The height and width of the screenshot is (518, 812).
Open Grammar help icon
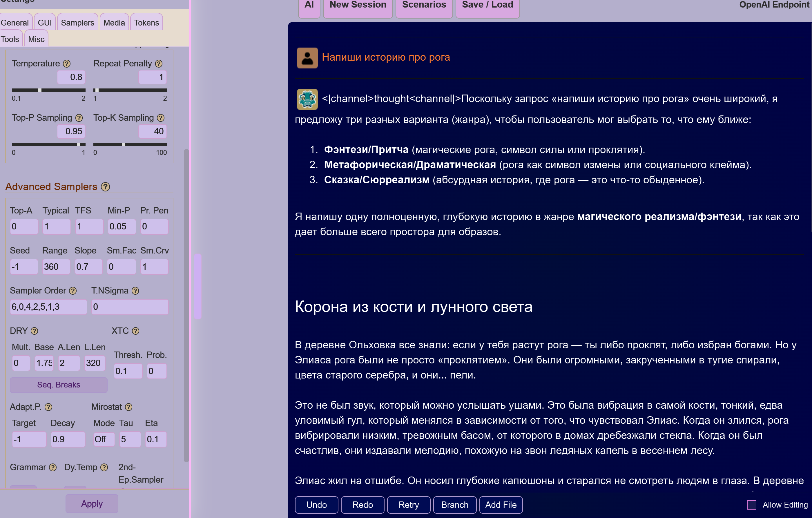click(x=53, y=467)
